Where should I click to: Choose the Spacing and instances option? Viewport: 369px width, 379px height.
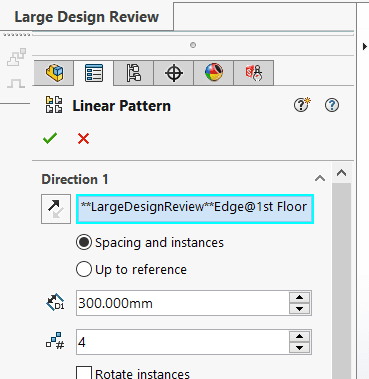pos(150,242)
